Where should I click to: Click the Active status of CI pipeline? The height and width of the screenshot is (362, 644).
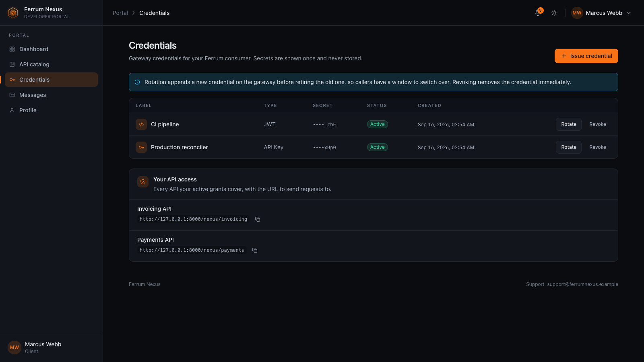pyautogui.click(x=378, y=124)
